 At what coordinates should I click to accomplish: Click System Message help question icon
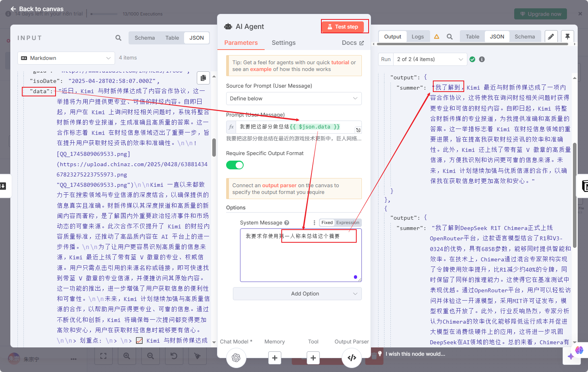click(286, 223)
